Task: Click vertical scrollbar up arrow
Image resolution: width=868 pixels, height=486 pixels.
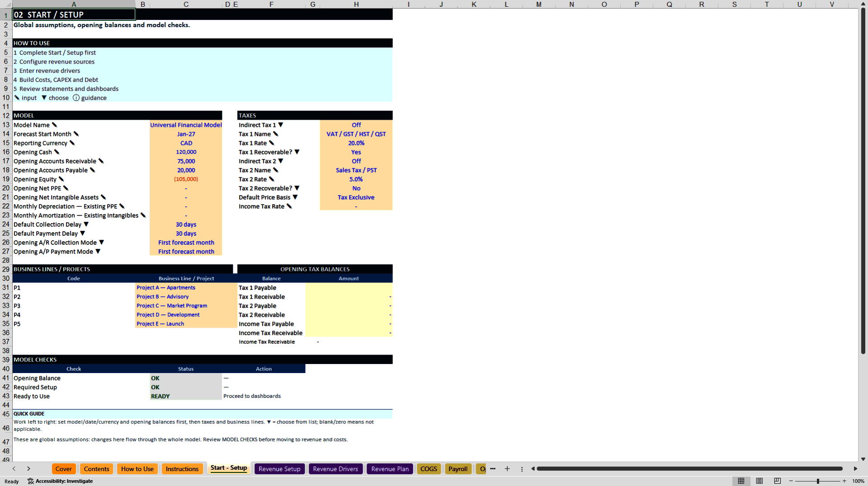Action: pyautogui.click(x=863, y=4)
